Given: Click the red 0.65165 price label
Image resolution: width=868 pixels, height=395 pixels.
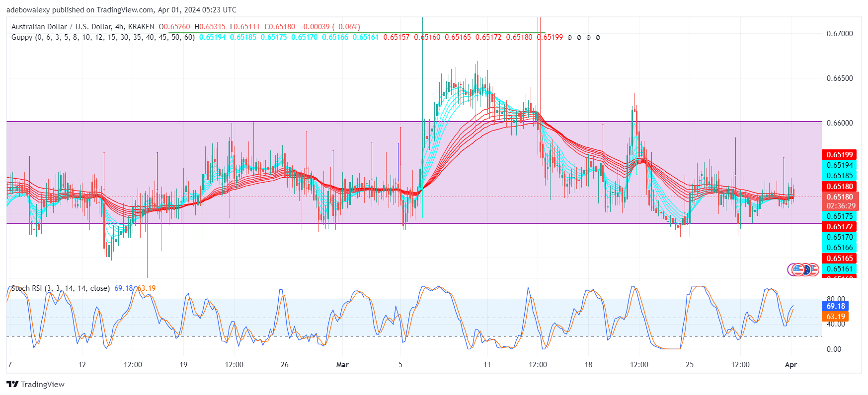Looking at the screenshot, I should click(839, 259).
